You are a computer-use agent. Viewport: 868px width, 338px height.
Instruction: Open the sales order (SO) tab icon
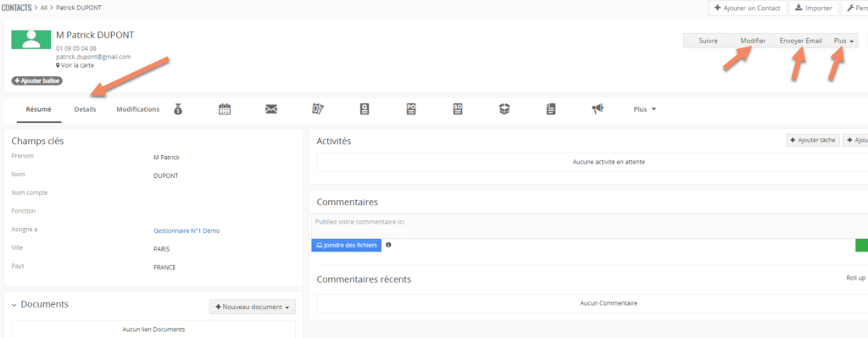coord(458,109)
